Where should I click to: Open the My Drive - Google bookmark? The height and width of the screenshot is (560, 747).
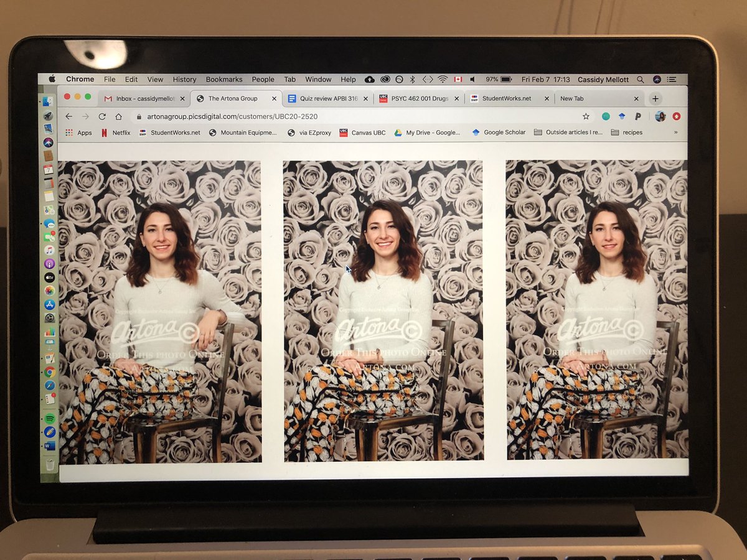428,133
